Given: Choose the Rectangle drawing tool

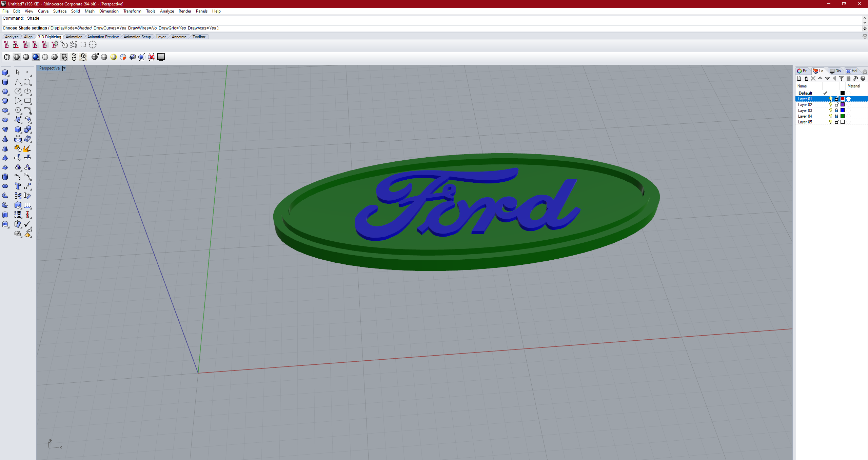Looking at the screenshot, I should point(27,101).
